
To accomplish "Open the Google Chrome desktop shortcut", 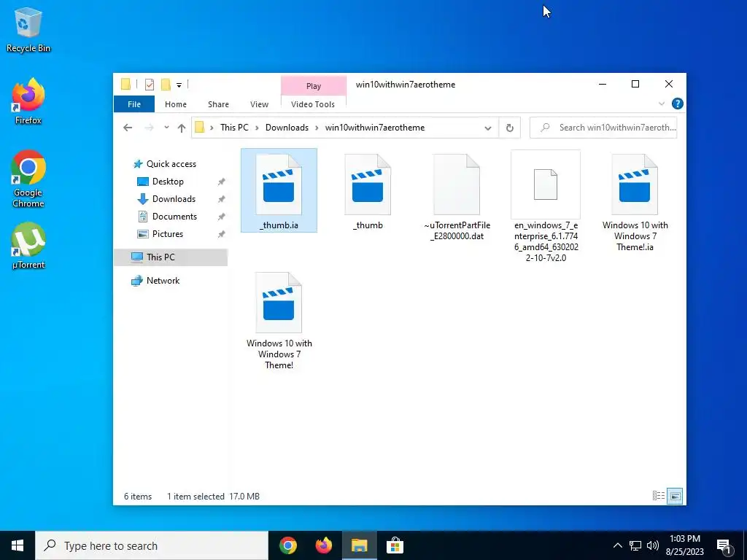I will coord(28,179).
